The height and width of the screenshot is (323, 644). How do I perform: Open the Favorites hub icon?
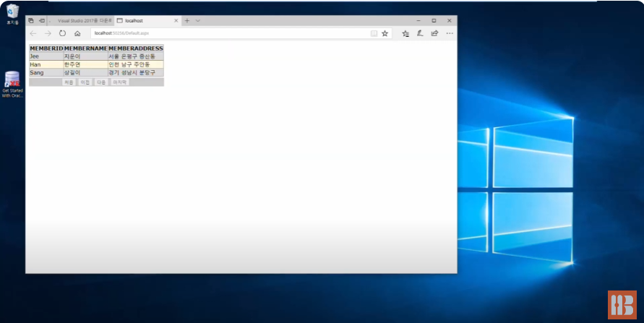[405, 34]
